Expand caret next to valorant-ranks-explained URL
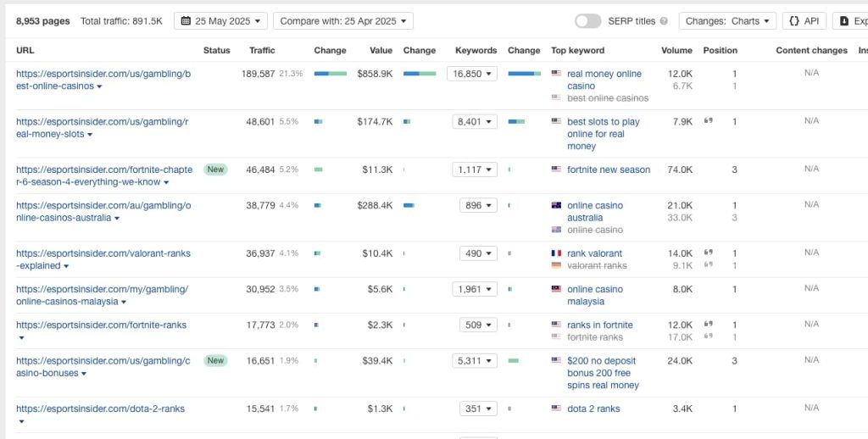This screenshot has height=439, width=868. [66, 267]
